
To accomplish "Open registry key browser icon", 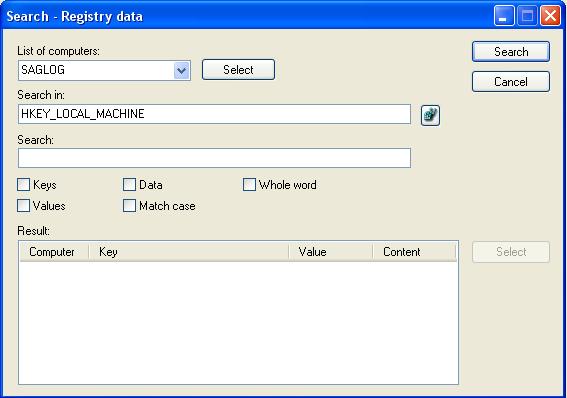I will pos(430,115).
